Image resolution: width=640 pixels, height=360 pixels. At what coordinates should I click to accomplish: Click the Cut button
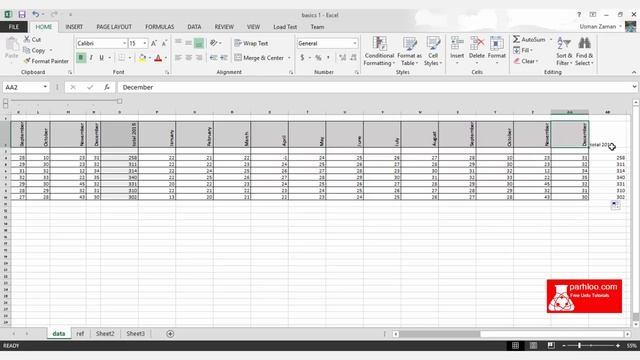pos(32,40)
